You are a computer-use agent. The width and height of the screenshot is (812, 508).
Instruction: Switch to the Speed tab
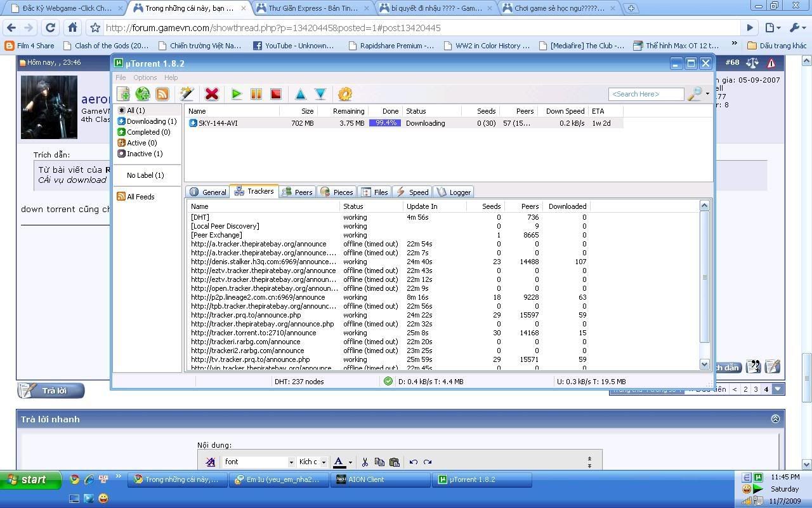(412, 192)
